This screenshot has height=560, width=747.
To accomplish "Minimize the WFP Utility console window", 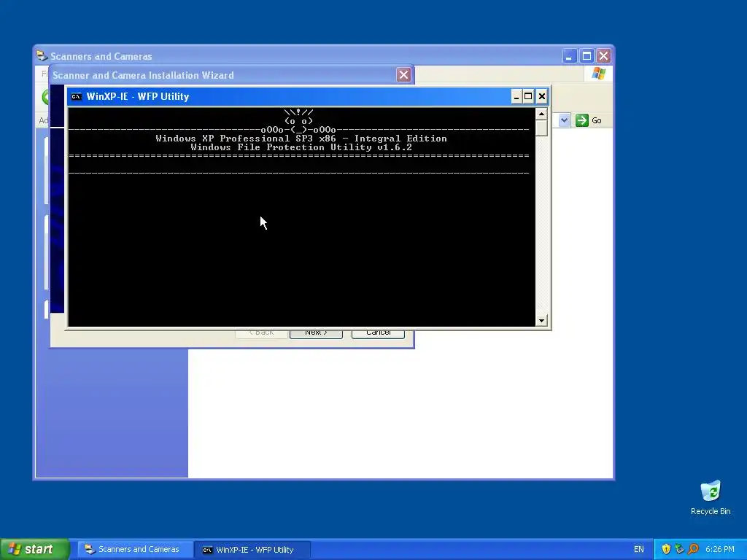I will coord(516,97).
